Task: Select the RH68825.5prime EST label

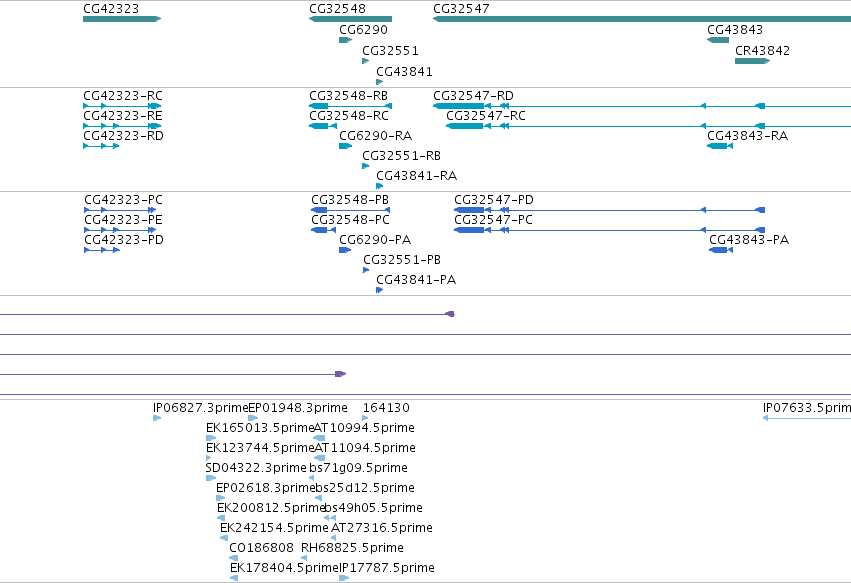Action: [x=352, y=548]
